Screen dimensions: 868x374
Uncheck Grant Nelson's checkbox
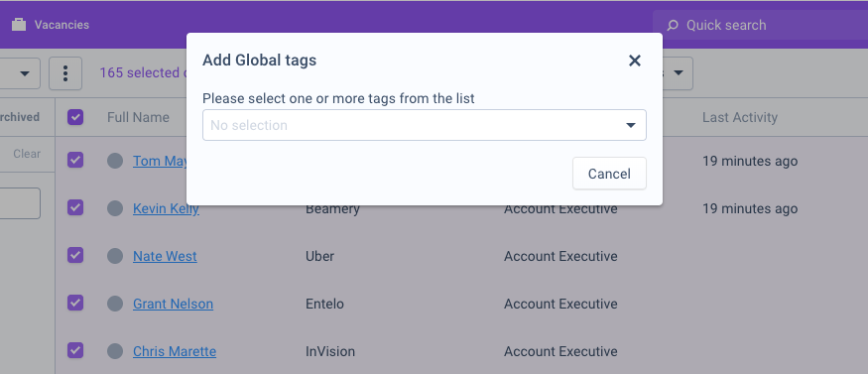tap(75, 303)
